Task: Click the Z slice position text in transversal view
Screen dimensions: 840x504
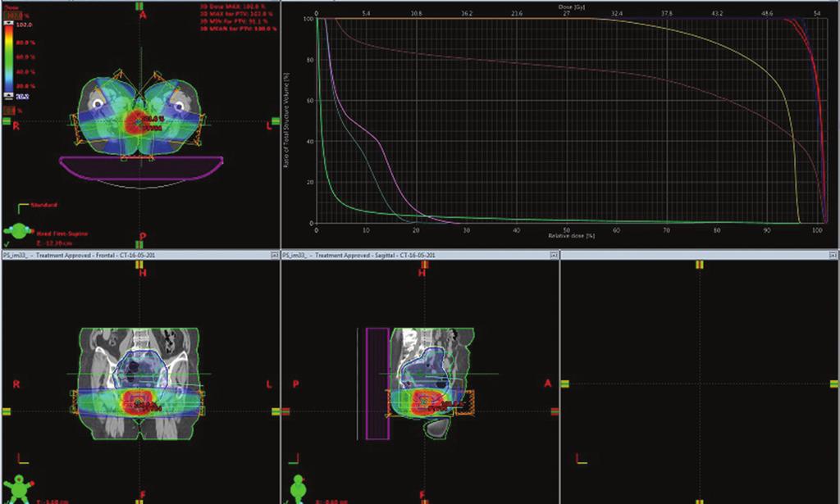Action: [53, 243]
